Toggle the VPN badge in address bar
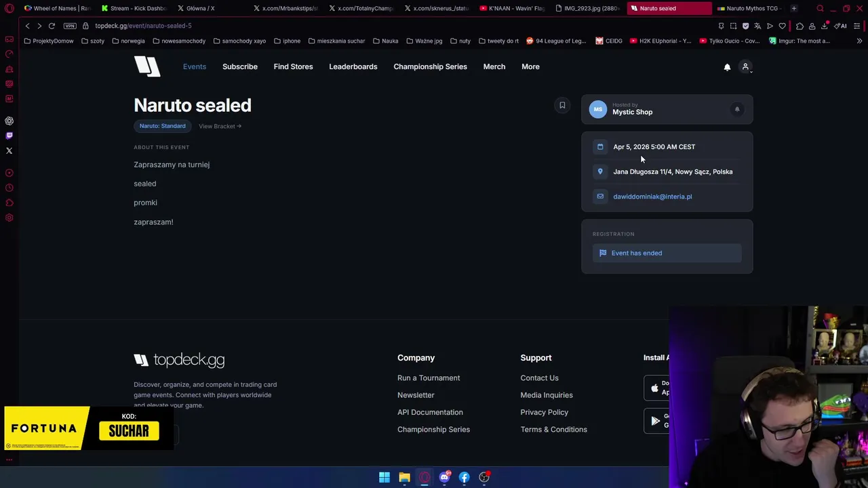 [70, 26]
